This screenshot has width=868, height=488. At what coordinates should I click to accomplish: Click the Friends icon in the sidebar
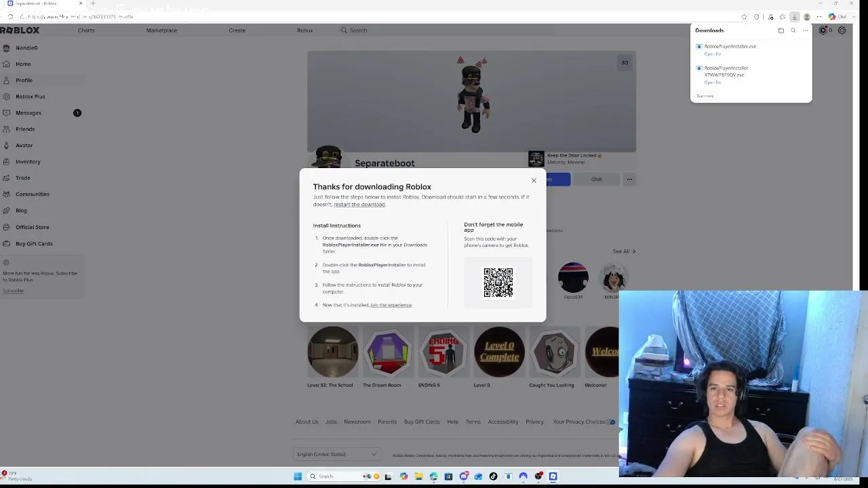[x=6, y=129]
